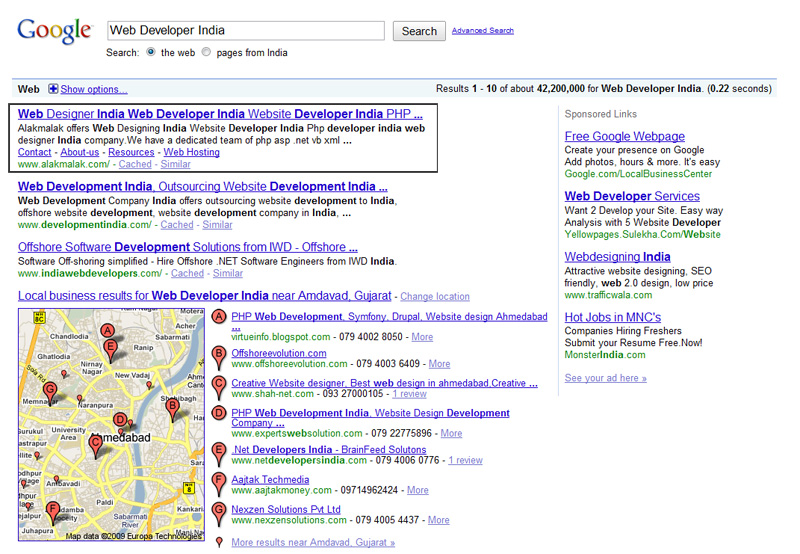800x554 pixels.
Task: Click map pin A near Chandlodia
Action: pyautogui.click(x=107, y=332)
